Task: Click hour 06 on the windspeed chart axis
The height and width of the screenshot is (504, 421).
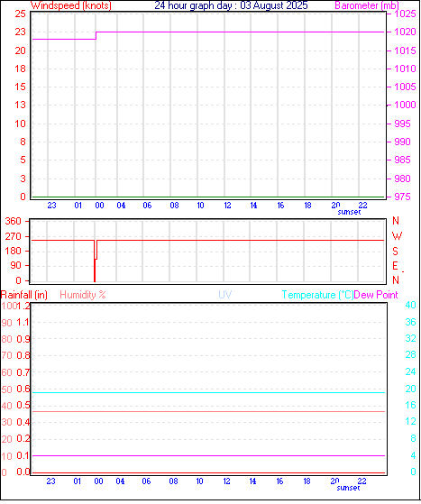Action: (147, 206)
